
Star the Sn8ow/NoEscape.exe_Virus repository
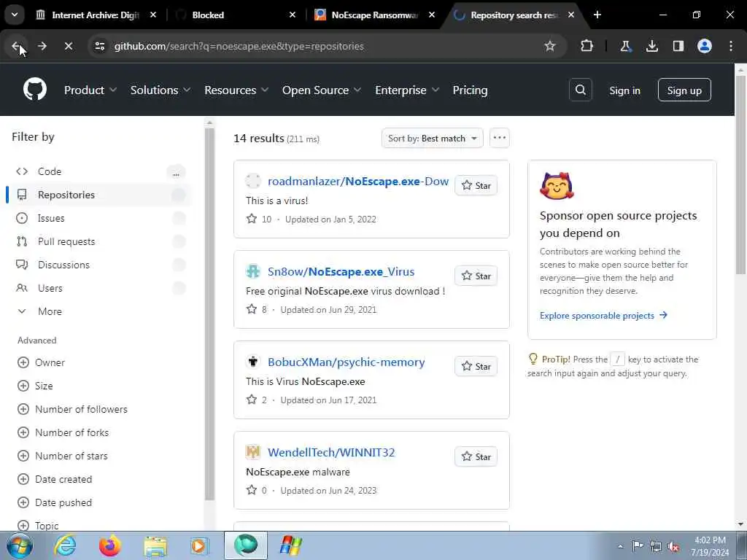click(476, 276)
